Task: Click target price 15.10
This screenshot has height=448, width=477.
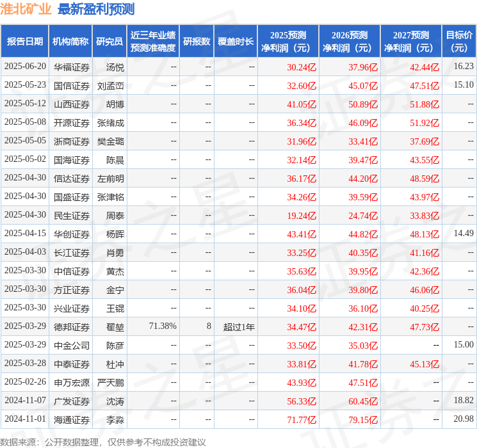Action: (x=464, y=85)
